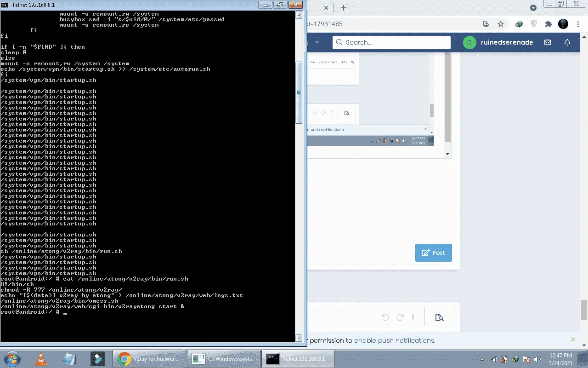Open the Chrome profile avatar
The height and width of the screenshot is (368, 588).
point(563,24)
